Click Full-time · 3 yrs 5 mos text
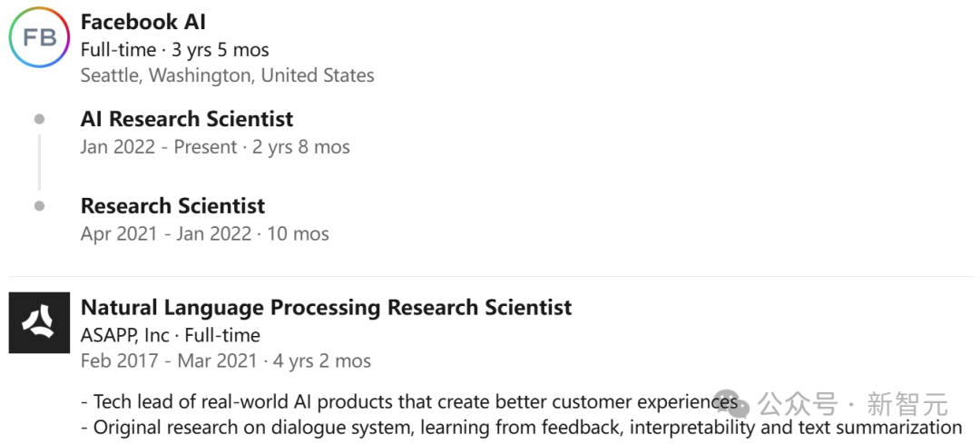 tap(174, 50)
